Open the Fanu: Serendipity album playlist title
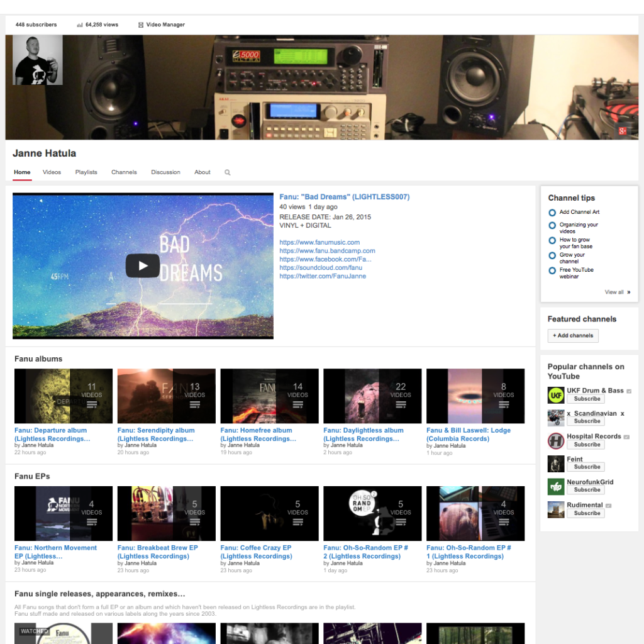The width and height of the screenshot is (644, 644). coord(156,435)
